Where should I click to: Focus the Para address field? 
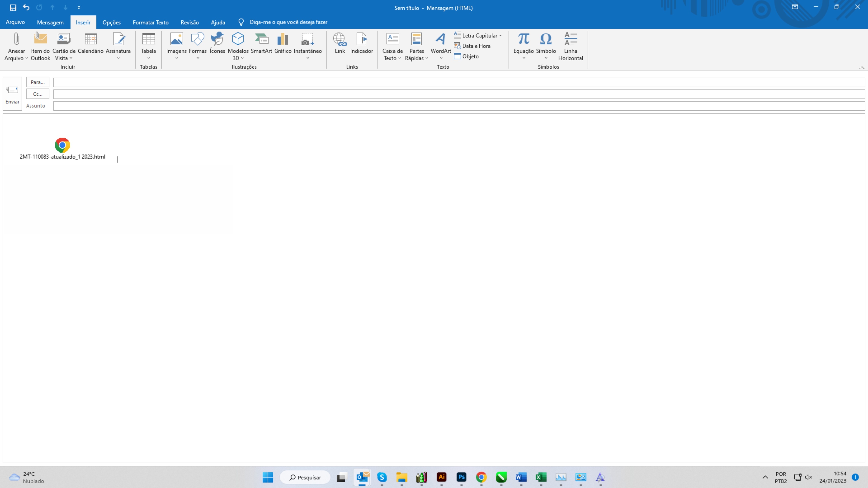tap(459, 82)
